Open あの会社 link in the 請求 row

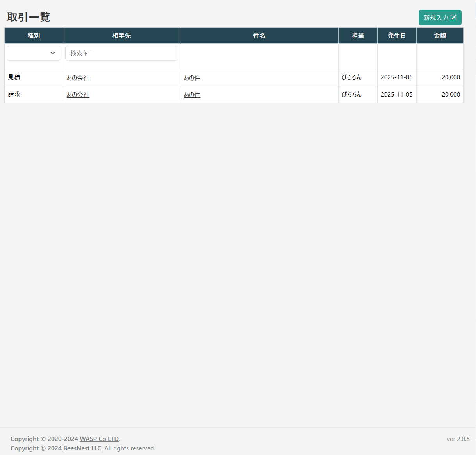(x=78, y=95)
